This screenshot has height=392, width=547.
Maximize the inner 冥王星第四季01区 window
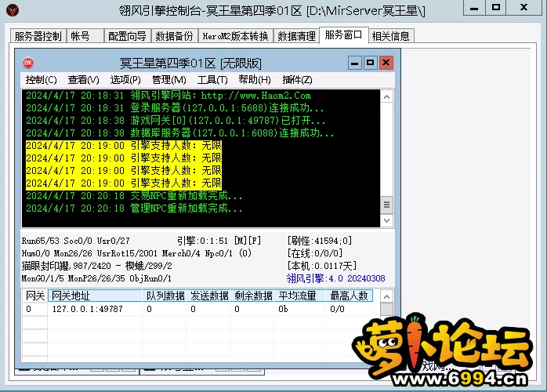pos(370,63)
